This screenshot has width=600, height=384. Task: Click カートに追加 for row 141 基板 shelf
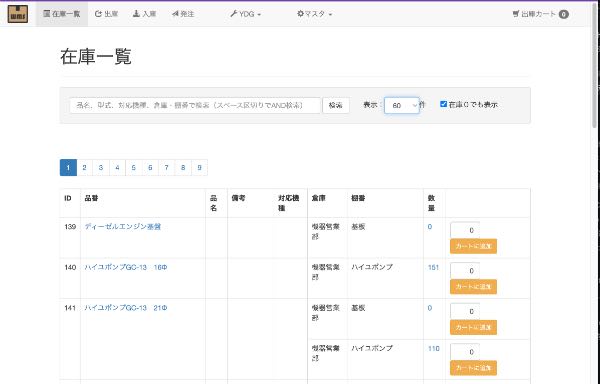pyautogui.click(x=473, y=328)
